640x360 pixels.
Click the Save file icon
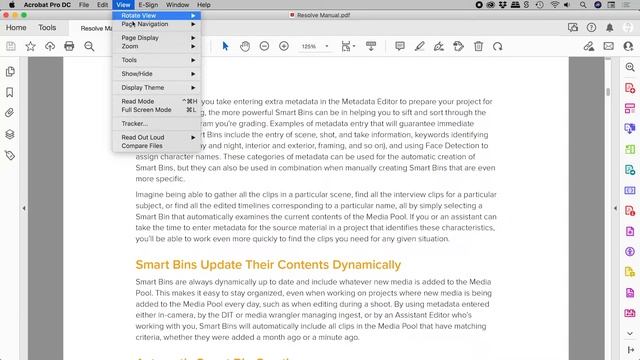click(x=11, y=46)
